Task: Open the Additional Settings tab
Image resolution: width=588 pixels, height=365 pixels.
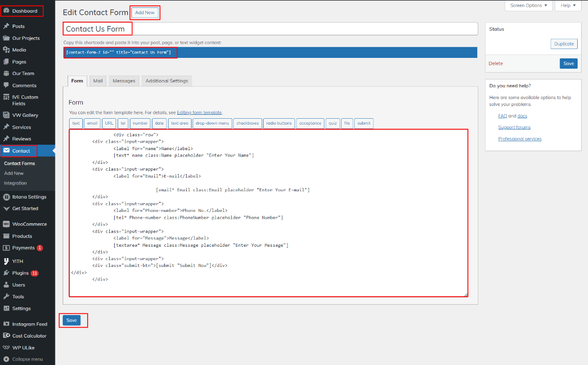Action: (167, 81)
